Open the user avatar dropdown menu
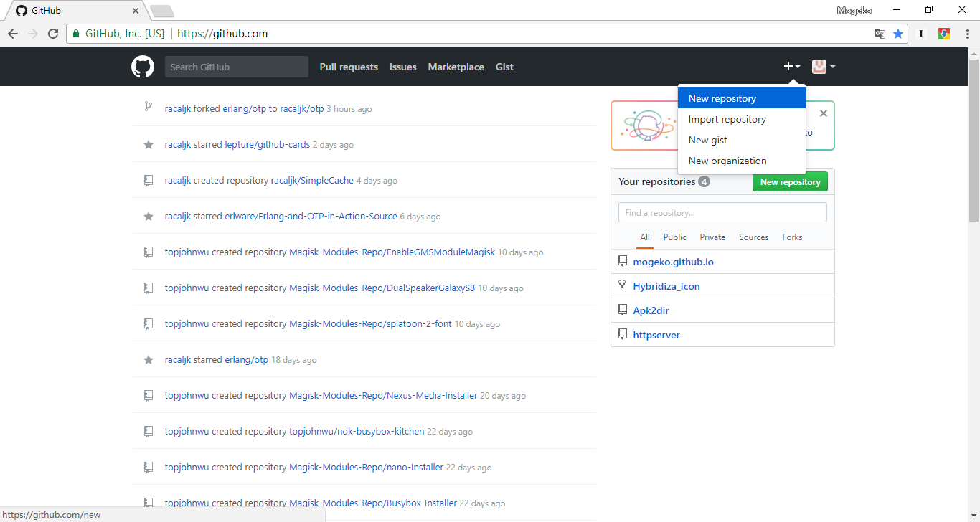980x522 pixels. [x=823, y=67]
